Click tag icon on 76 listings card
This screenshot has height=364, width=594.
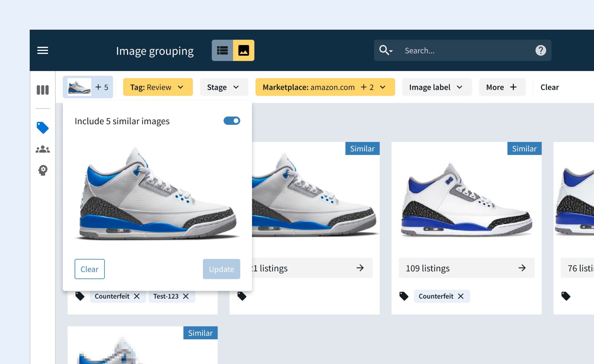point(566,296)
